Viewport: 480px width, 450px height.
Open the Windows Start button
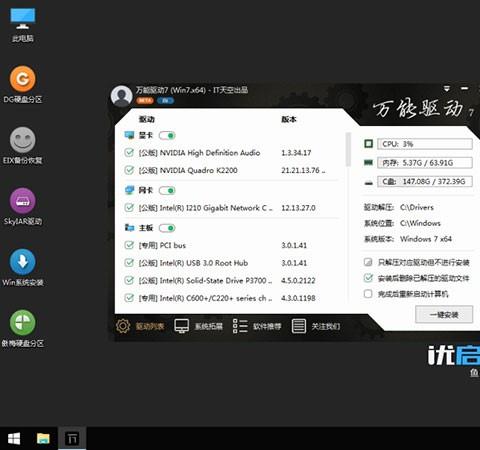click(14, 438)
